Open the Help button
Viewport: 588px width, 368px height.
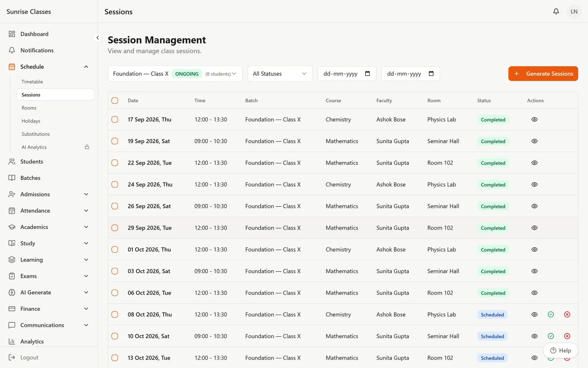coord(560,350)
